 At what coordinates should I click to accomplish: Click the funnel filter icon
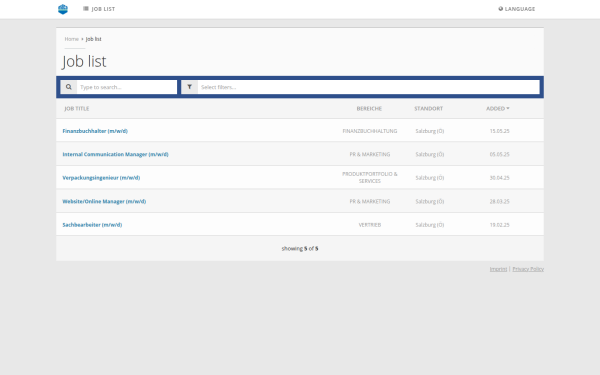[189, 87]
